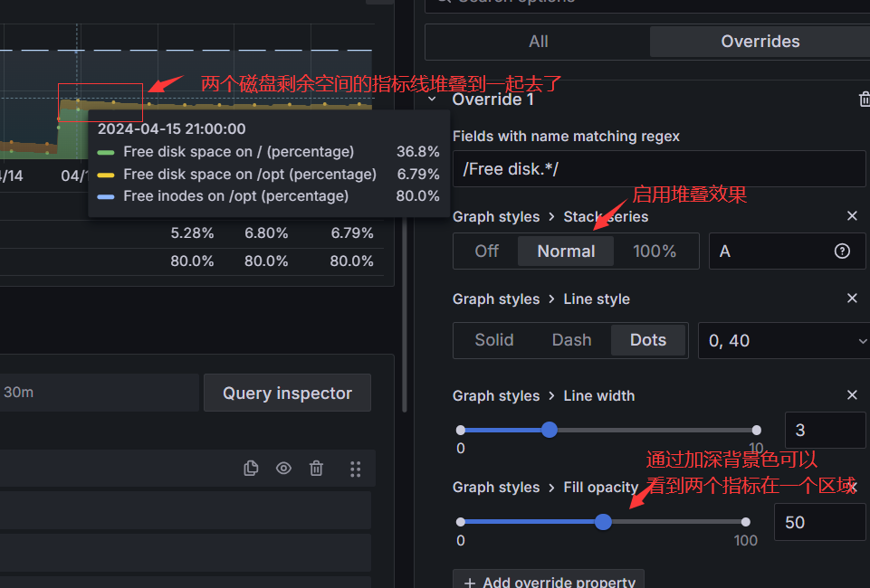Screen dimensions: 870x588
Task: Open the Query inspector
Action: coord(287,393)
